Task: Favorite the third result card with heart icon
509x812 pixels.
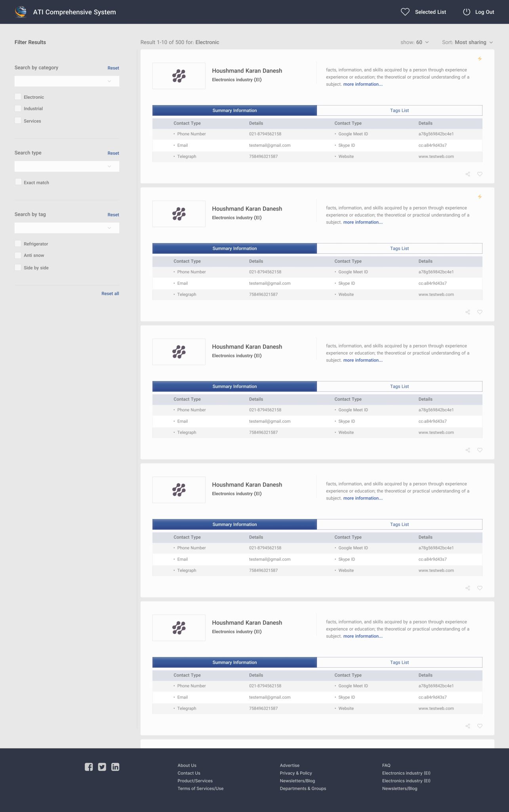Action: click(480, 450)
